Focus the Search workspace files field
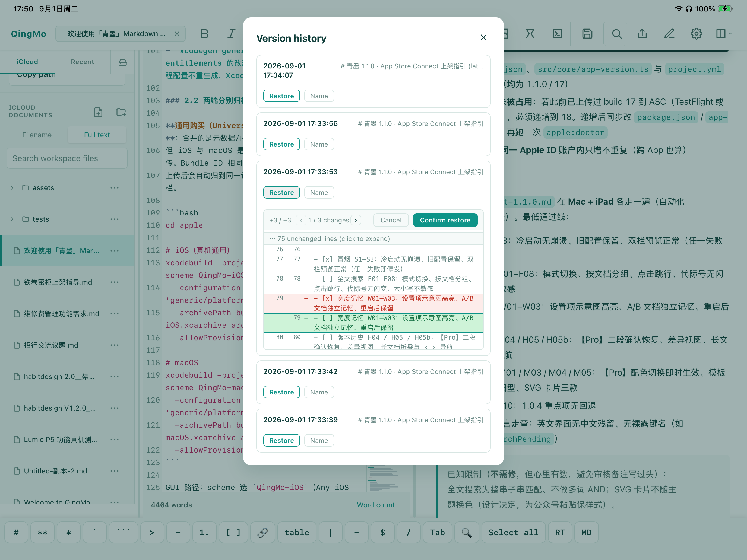Screen dimensions: 747x560 point(67,158)
